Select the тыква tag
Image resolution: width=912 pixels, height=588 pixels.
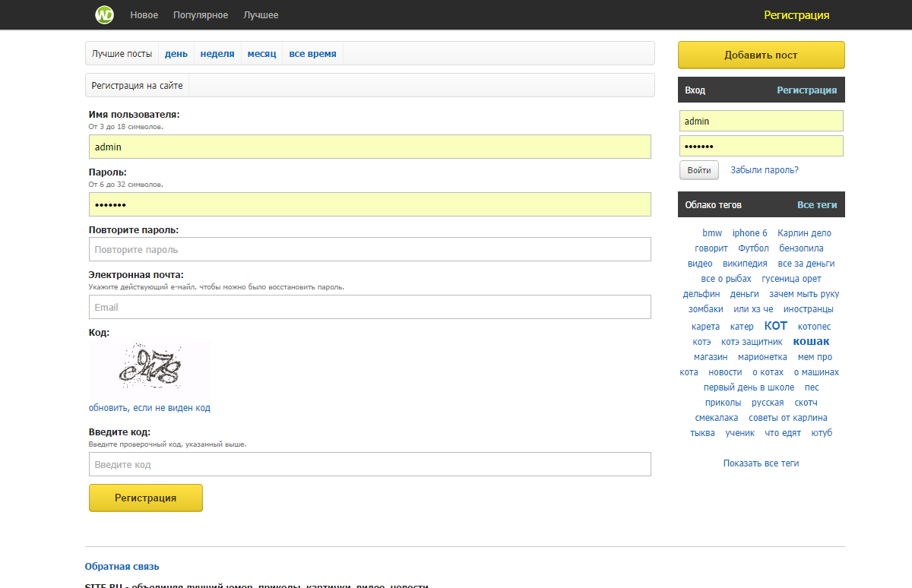coord(702,433)
